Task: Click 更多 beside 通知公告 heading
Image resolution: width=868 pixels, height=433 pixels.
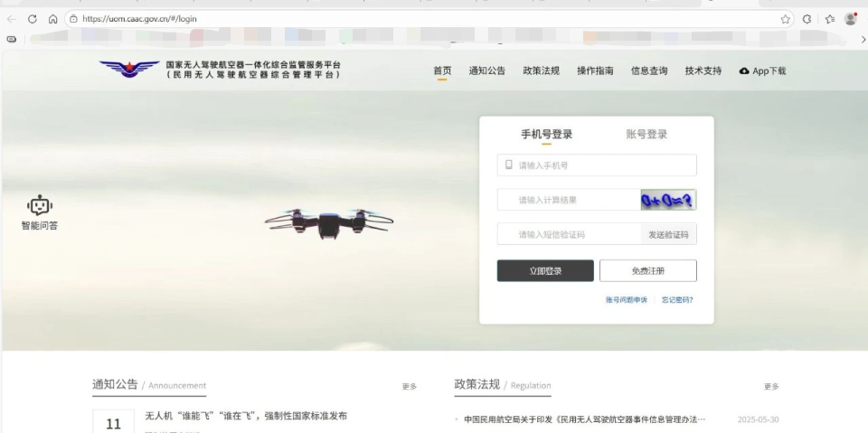Action: [x=409, y=387]
